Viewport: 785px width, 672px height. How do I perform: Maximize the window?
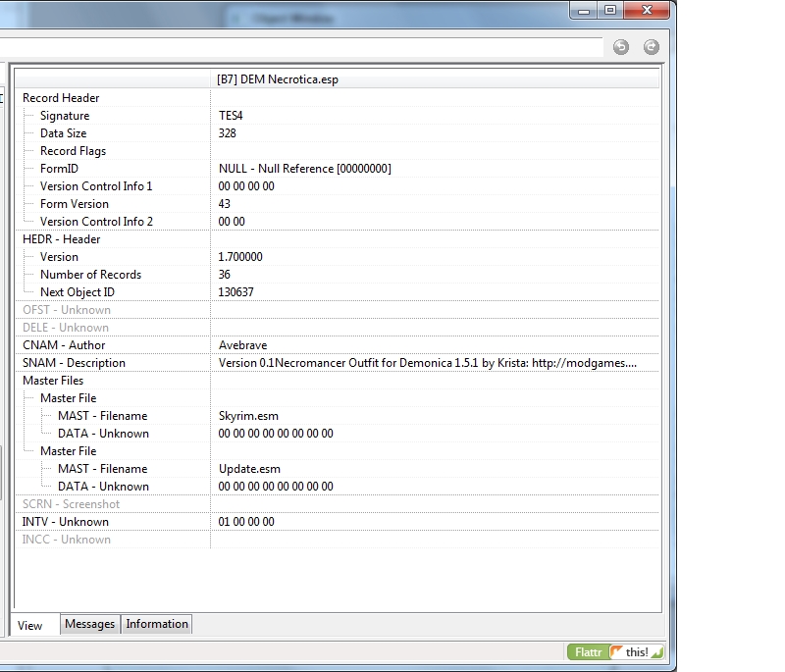point(610,11)
